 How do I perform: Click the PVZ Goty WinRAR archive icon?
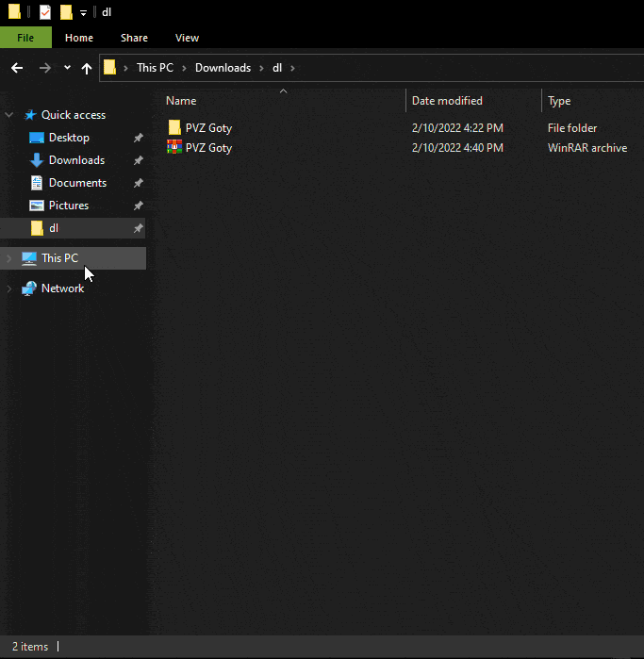[174, 147]
